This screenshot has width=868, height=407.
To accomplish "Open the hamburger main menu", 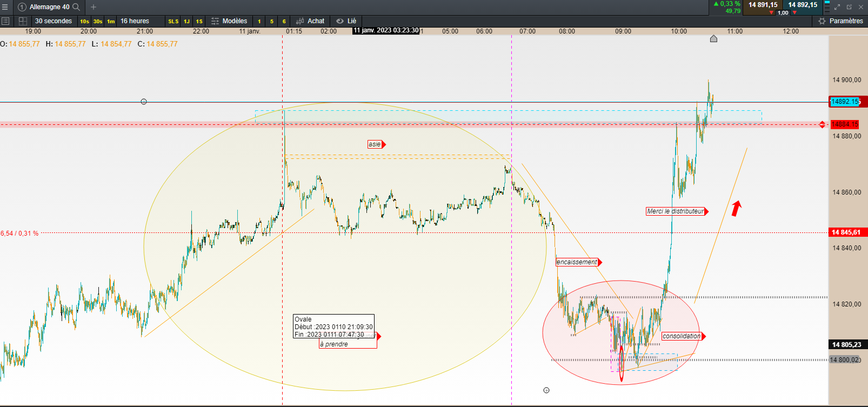I will tap(5, 7).
